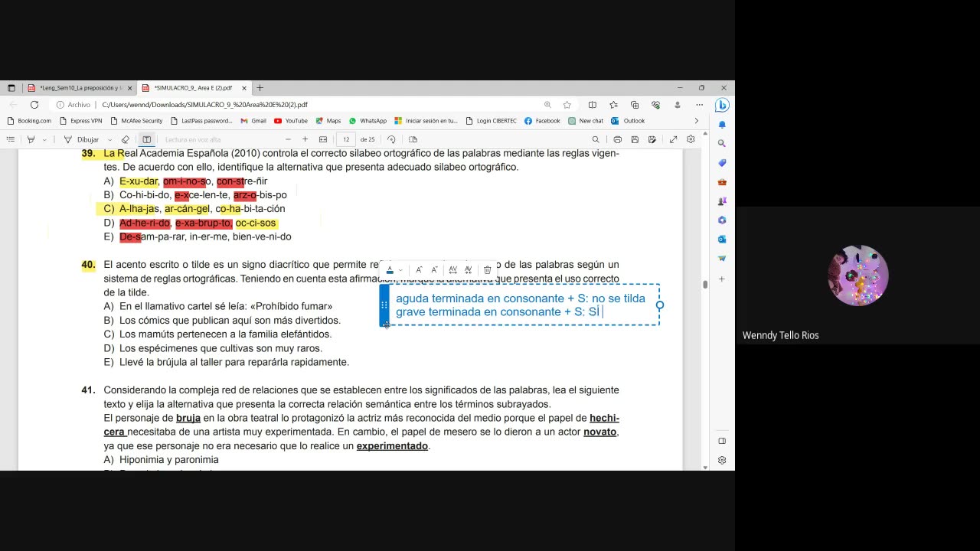Screen dimensions: 980x551
Task: Open sidebar customize settings gear
Action: click(x=722, y=461)
